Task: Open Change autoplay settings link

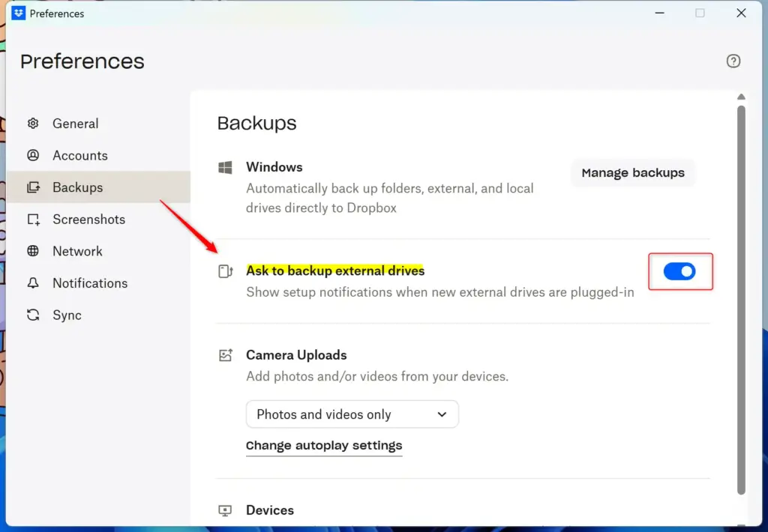Action: 324,445
